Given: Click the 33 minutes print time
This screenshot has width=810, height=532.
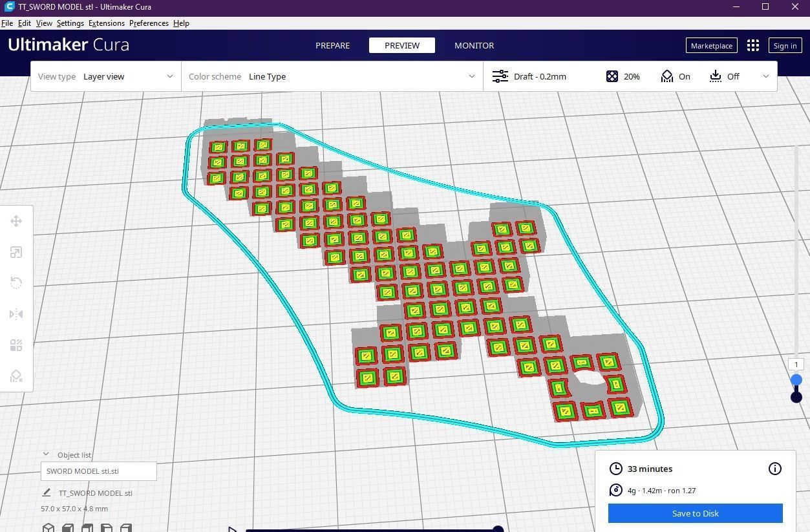Looking at the screenshot, I should coord(650,469).
